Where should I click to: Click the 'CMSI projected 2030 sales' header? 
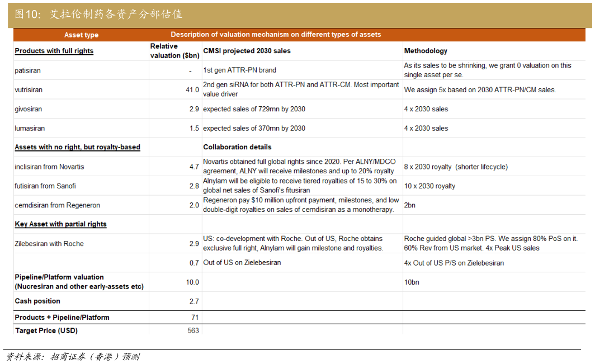tap(247, 51)
